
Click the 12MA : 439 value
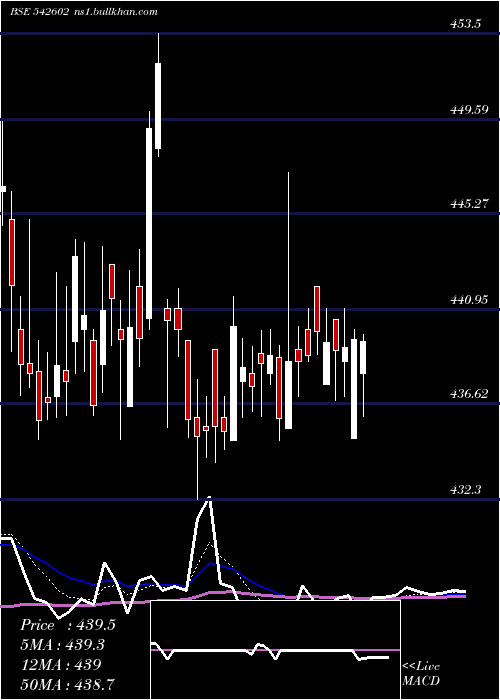pos(60,664)
